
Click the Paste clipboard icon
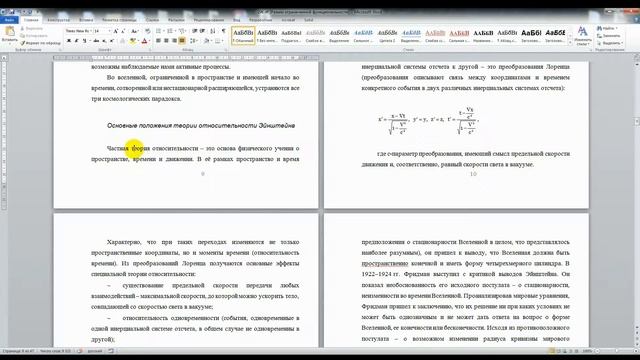(x=9, y=32)
